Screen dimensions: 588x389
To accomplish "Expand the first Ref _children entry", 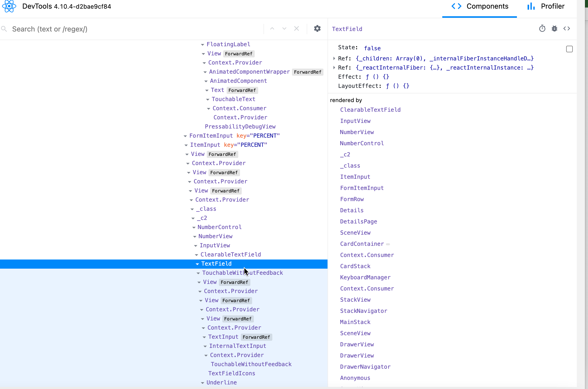I will (334, 58).
